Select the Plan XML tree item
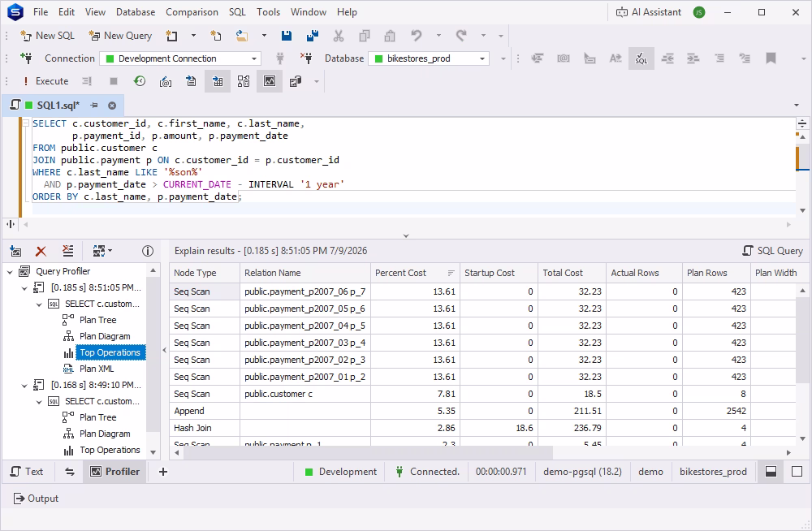The image size is (812, 531). click(97, 369)
